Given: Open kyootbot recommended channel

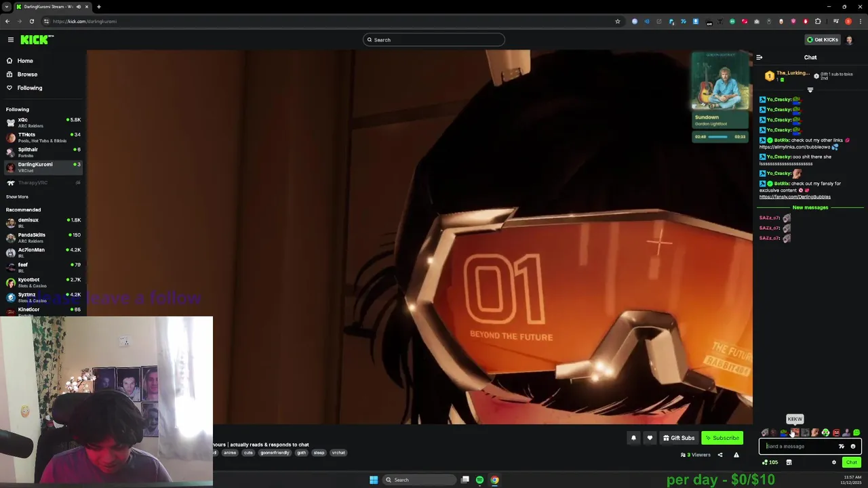Looking at the screenshot, I should (x=43, y=283).
